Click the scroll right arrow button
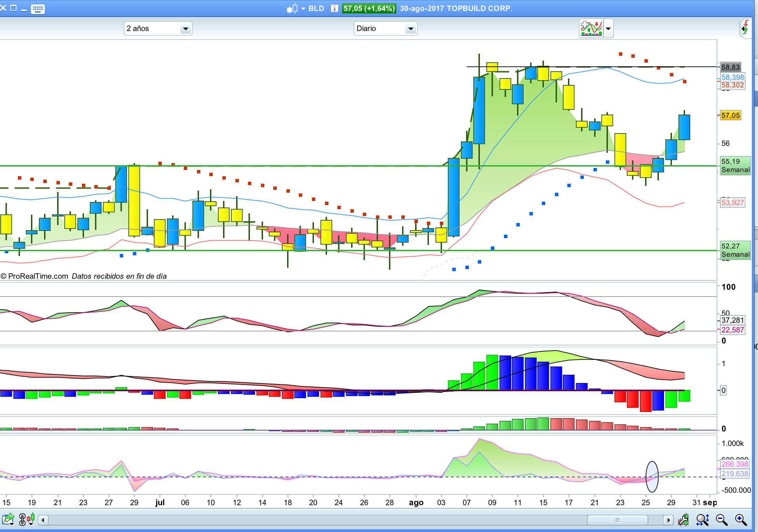Viewport: 758px width, 532px height. (x=668, y=520)
